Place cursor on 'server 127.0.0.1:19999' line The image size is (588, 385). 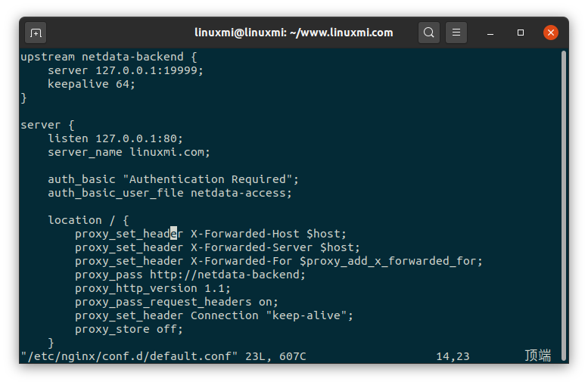click(126, 70)
